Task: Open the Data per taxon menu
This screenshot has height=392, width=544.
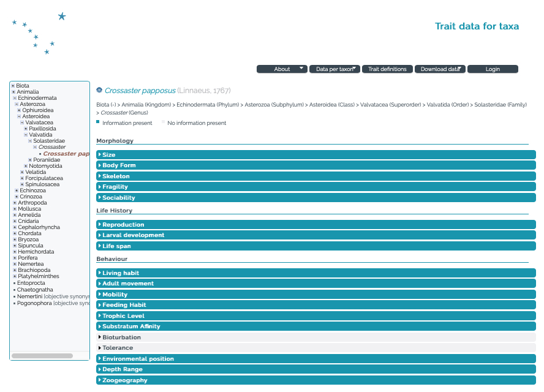Action: [334, 69]
